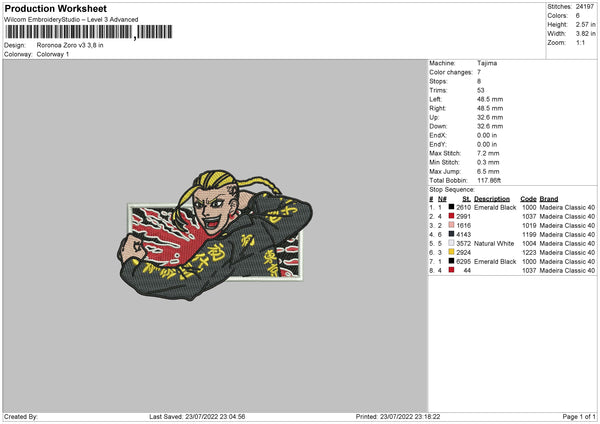Click 'Wilcom EmbroideryStudio – Level 3 Advanced' text
This screenshot has width=600, height=424.
click(x=71, y=20)
